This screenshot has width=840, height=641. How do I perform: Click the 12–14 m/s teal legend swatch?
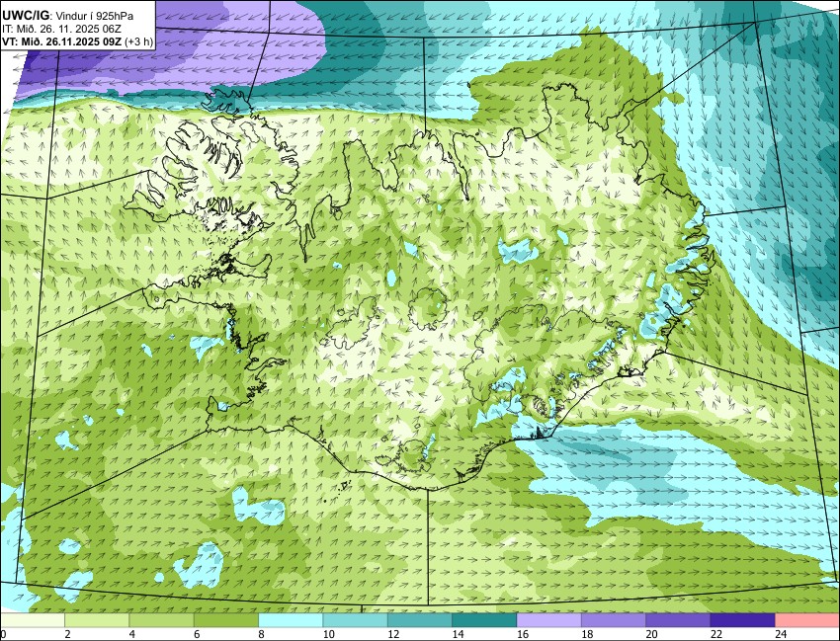[x=420, y=620]
